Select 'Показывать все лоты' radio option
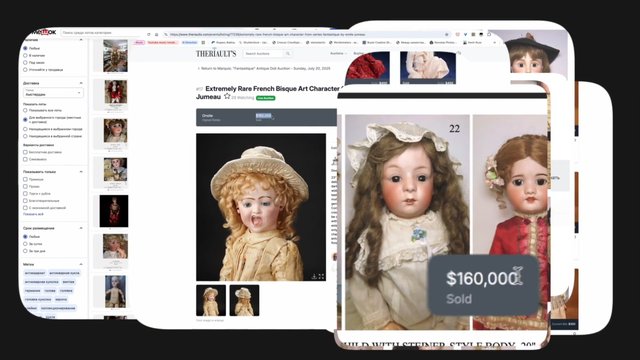This screenshot has width=640, height=360. (x=25, y=110)
